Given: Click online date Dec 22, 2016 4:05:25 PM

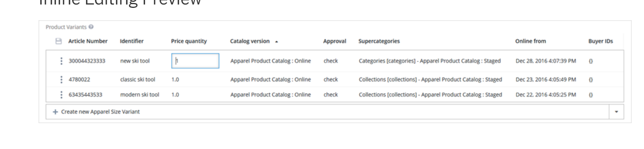Looking at the screenshot, I should (546, 95).
